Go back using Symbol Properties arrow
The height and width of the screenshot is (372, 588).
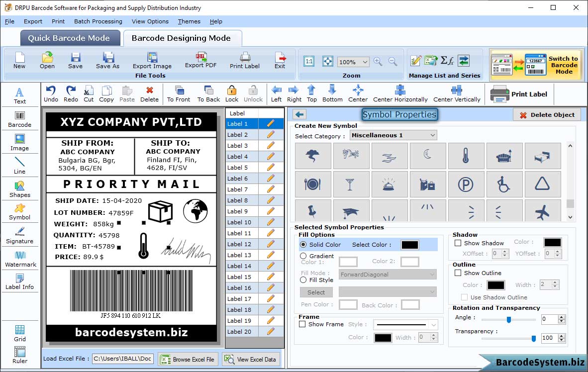coord(299,114)
